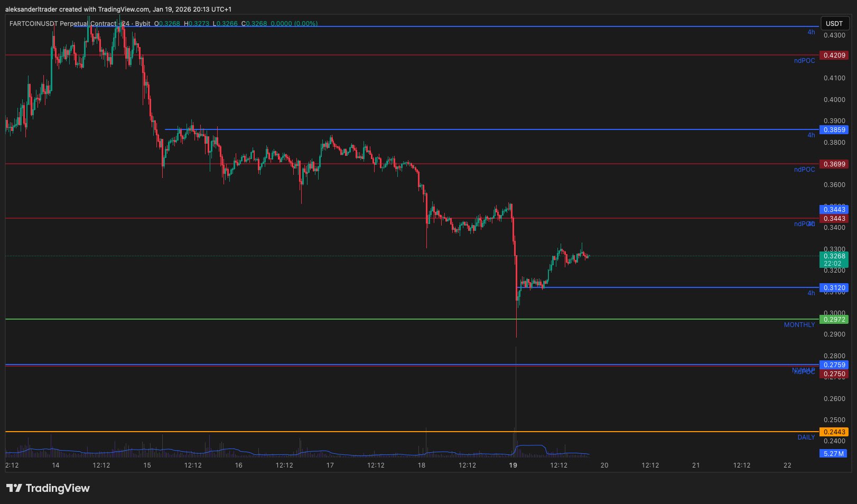The image size is (857, 504).
Task: Click the Bybit exchange name in header
Action: (143, 24)
